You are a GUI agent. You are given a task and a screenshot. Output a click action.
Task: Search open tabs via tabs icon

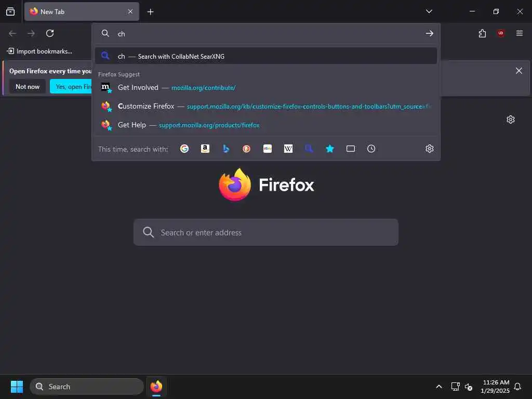click(x=351, y=149)
